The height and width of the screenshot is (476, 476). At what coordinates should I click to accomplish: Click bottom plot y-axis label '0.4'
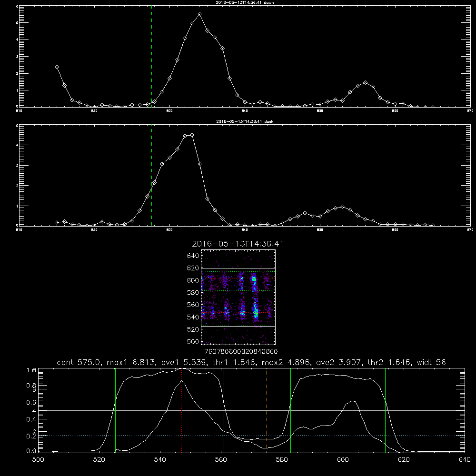(31, 419)
